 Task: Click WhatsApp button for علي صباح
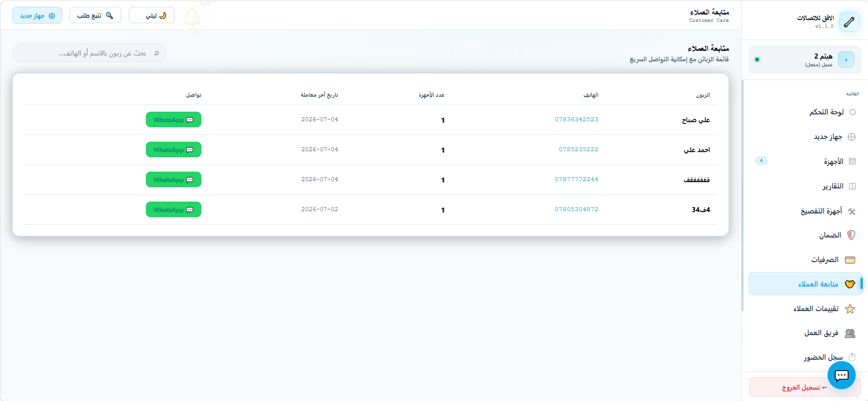coord(174,120)
